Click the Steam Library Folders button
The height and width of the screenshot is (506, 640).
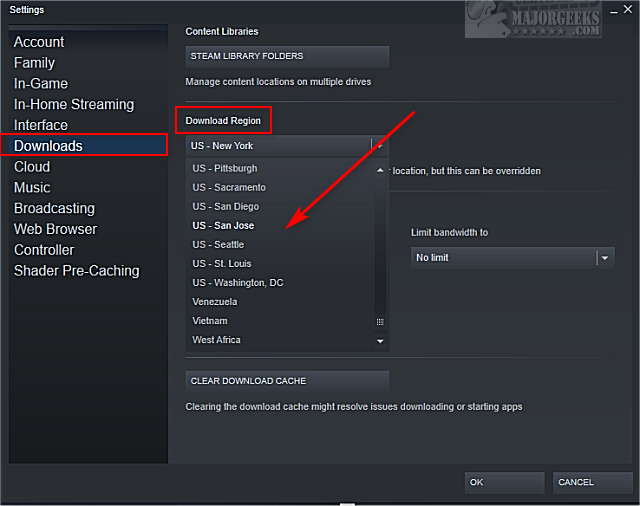(x=287, y=56)
